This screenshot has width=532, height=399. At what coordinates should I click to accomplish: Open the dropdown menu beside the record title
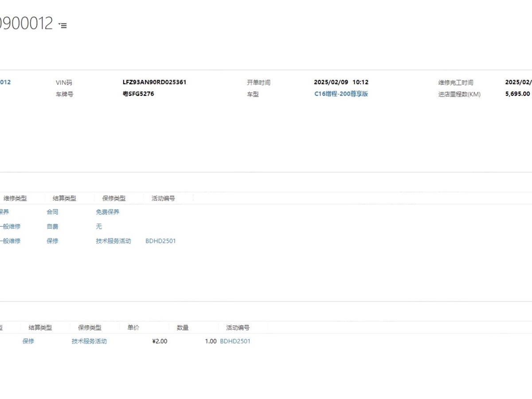click(63, 26)
